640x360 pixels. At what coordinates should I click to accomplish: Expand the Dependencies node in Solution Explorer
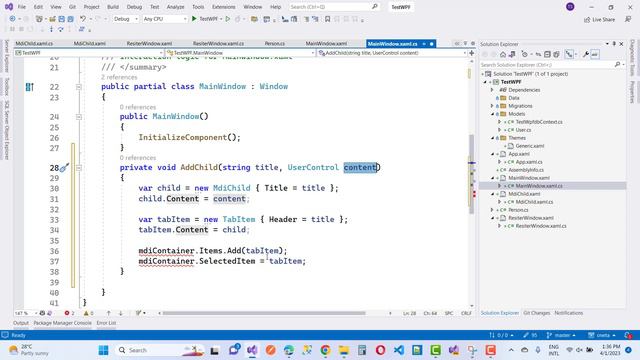tap(492, 90)
